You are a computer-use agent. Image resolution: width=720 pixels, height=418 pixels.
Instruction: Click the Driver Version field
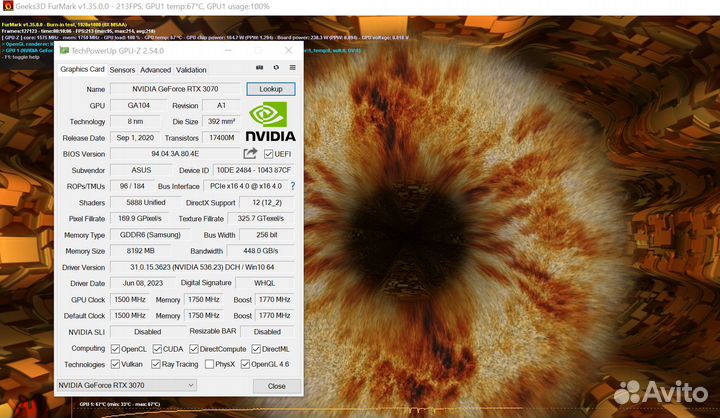(x=202, y=267)
